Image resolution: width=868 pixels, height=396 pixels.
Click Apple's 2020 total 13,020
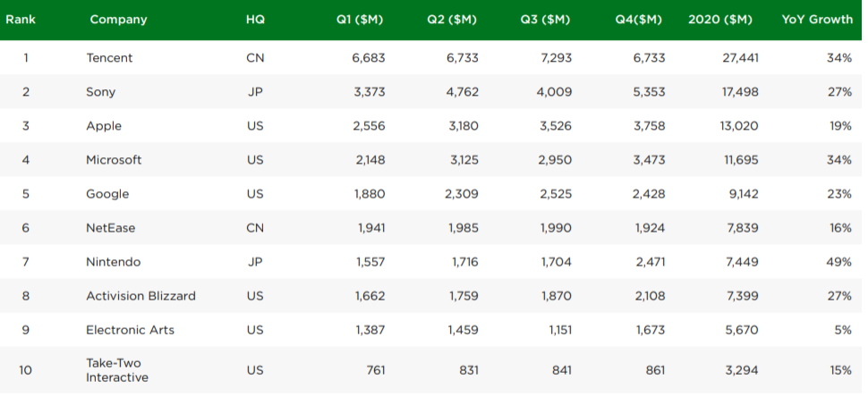(739, 126)
